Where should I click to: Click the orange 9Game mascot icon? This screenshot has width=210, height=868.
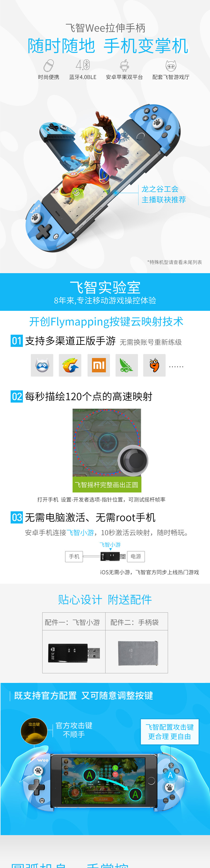154,365
